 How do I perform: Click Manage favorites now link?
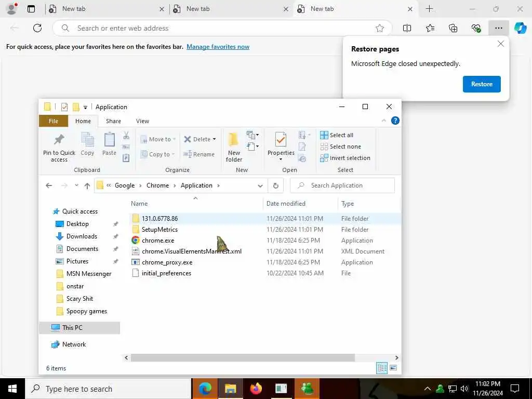pos(218,47)
